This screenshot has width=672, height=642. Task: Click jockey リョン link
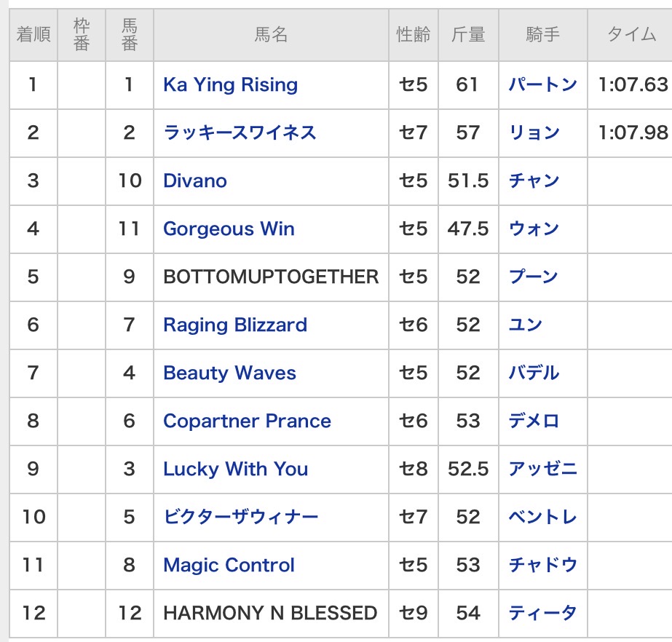534,132
